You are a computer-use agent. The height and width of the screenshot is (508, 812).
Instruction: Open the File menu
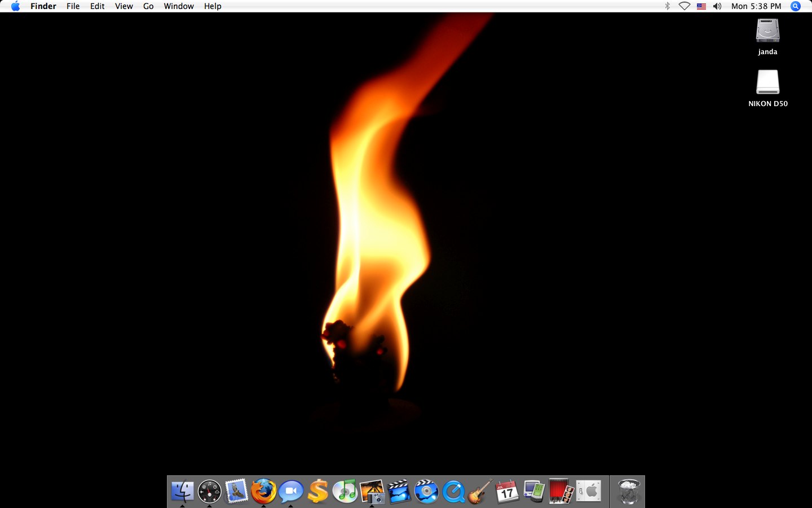point(73,6)
